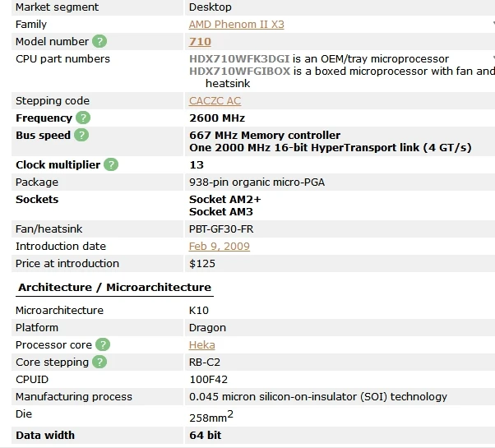Click the 258mm² die size value

point(210,417)
